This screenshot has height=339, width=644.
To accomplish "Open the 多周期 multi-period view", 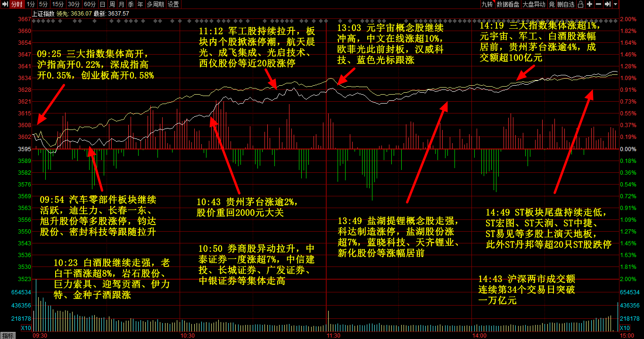I will click(155, 4).
